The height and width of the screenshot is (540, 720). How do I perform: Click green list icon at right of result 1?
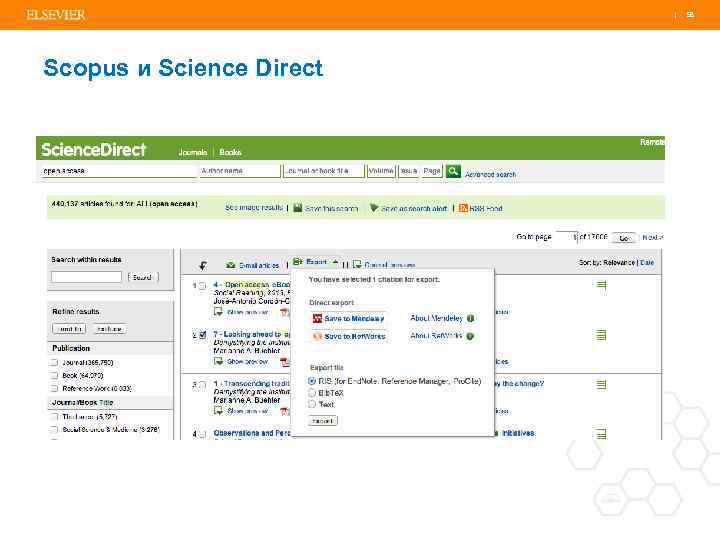click(x=602, y=285)
